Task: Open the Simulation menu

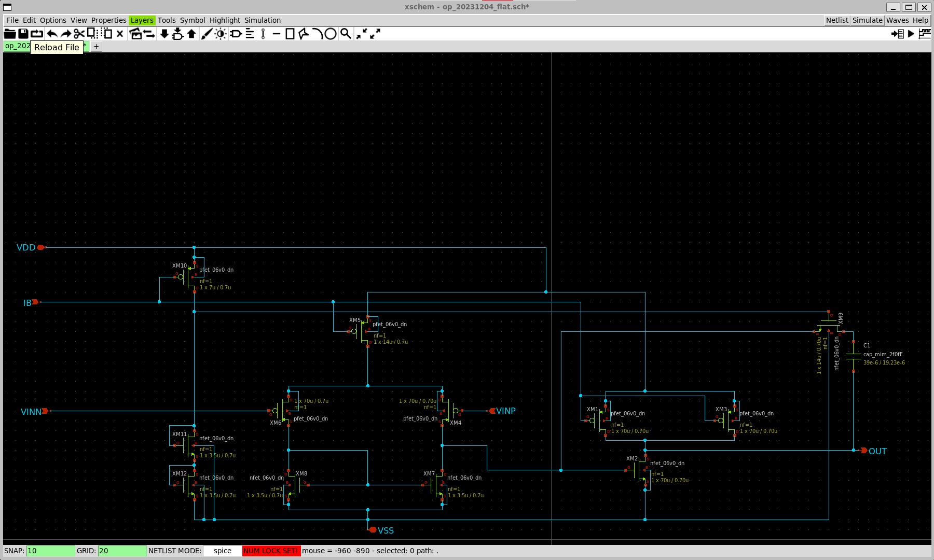Action: click(x=263, y=20)
